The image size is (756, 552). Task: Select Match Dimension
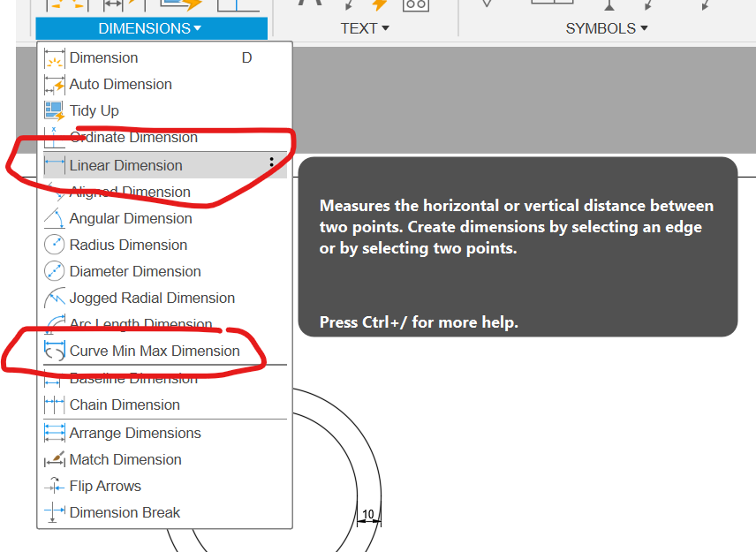(165, 459)
